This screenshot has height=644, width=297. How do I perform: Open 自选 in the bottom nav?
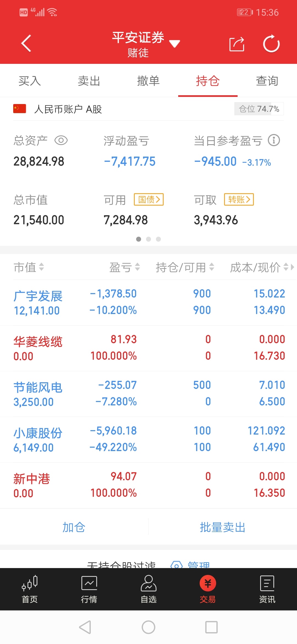coord(148,590)
